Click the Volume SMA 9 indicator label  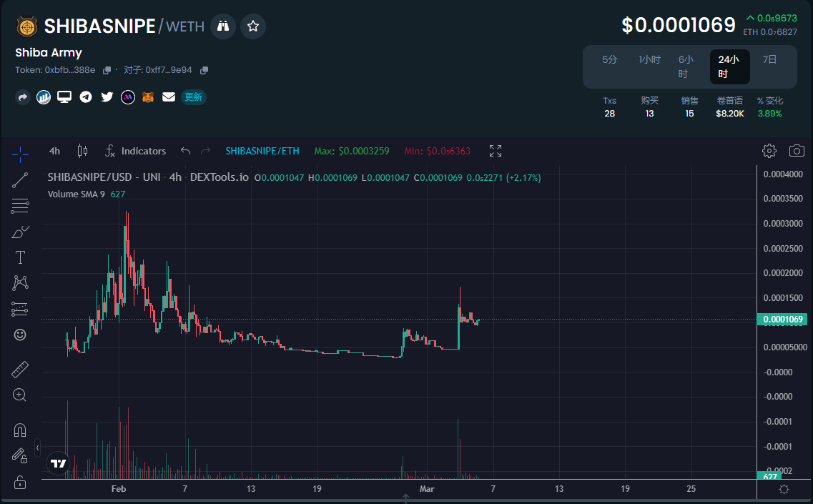(77, 194)
